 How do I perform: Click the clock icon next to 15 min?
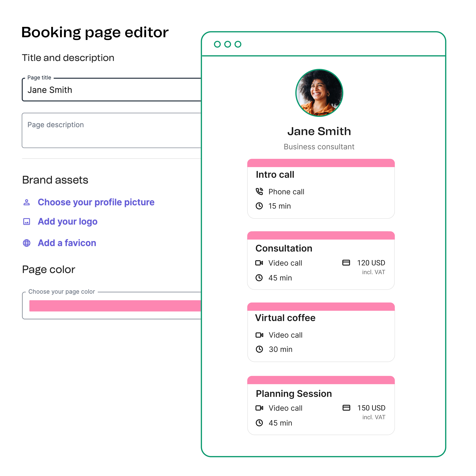[259, 206]
